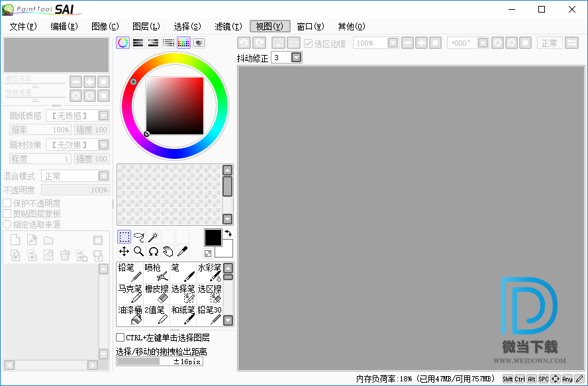Select the move tool
The width and height of the screenshot is (588, 386).
tap(124, 252)
